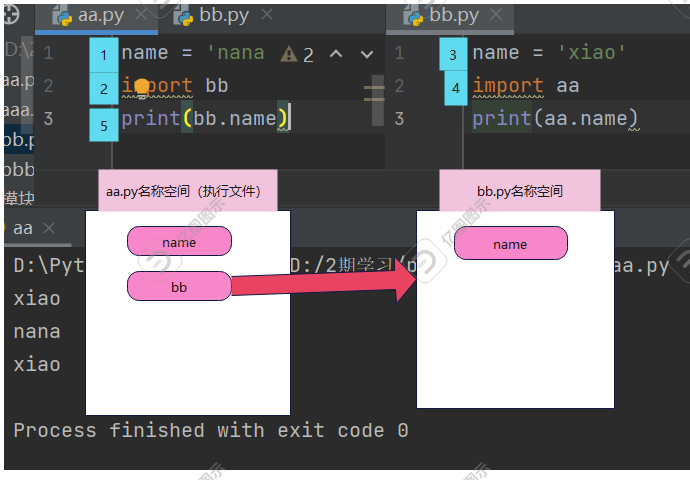Click the crosshair locate icon in project panel

coord(11,15)
